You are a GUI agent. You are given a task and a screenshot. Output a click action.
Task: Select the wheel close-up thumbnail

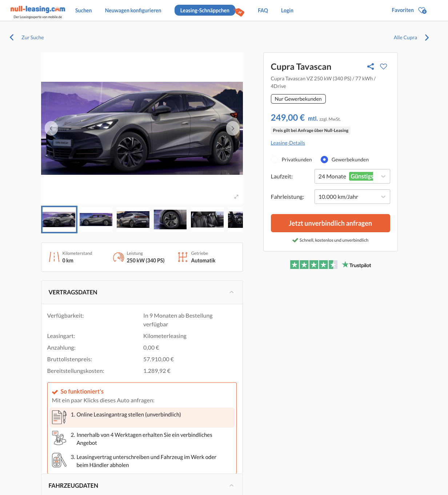coord(170,220)
